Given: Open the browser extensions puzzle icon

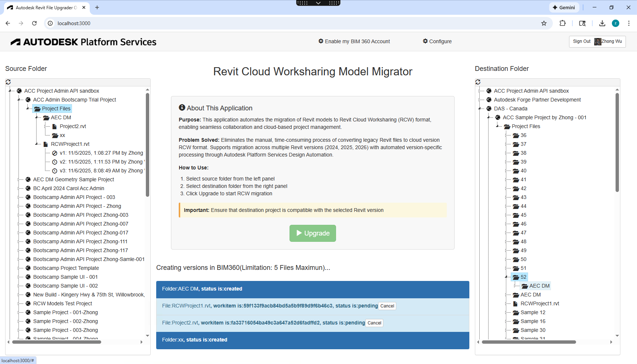Looking at the screenshot, I should [x=562, y=23].
